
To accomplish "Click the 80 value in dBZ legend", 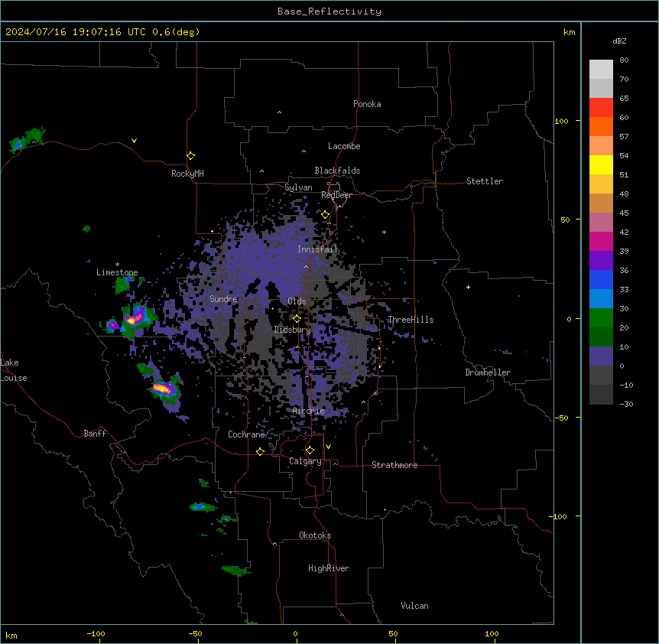I will [624, 60].
